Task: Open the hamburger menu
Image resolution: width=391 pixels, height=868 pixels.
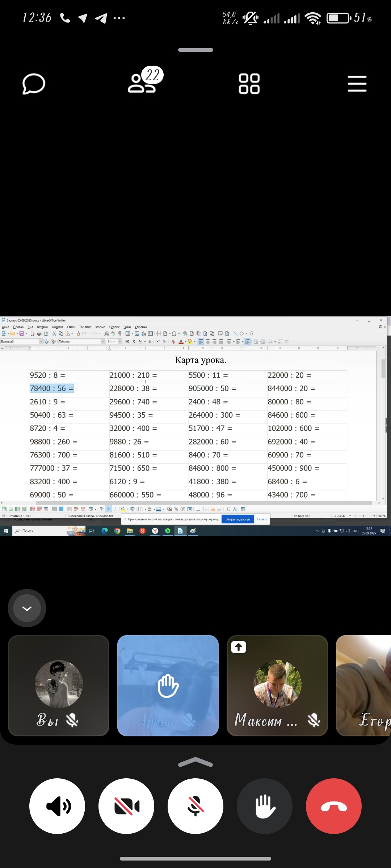Action: click(357, 84)
